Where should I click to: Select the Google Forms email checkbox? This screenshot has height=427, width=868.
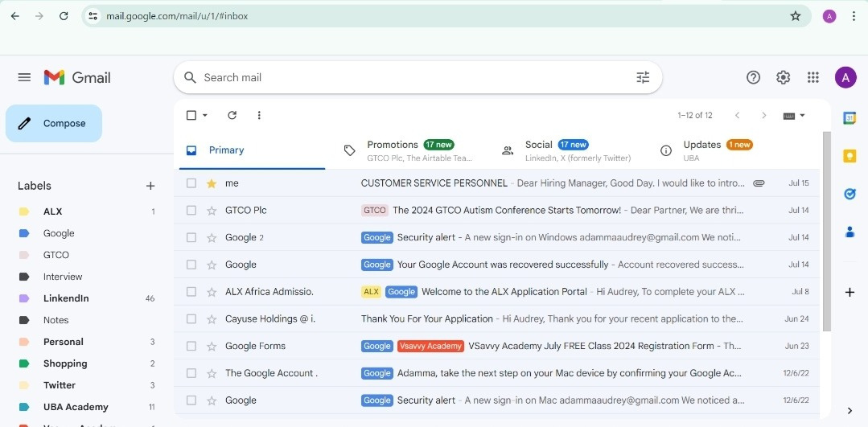click(x=191, y=346)
